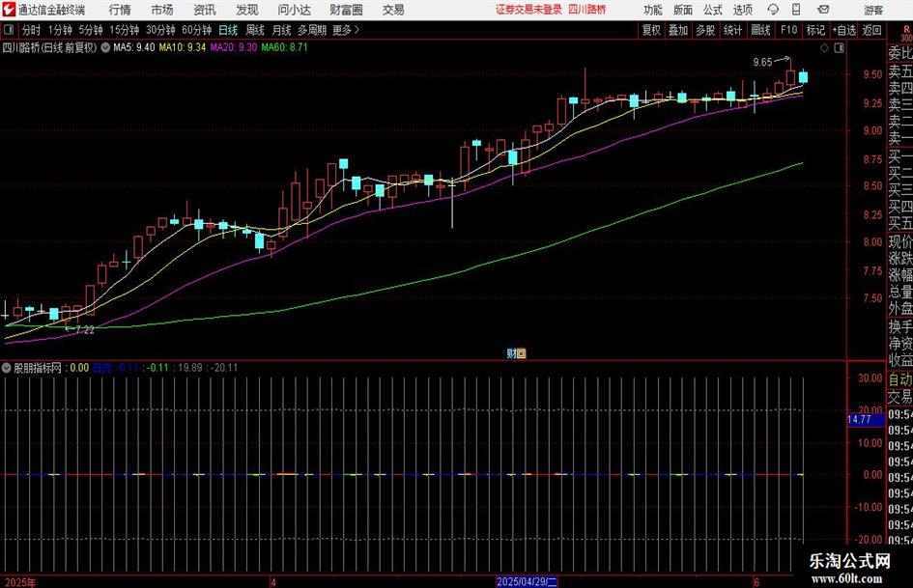Switch to the 60分钟 period tab
Screen dimensions: 913x588
[197, 30]
